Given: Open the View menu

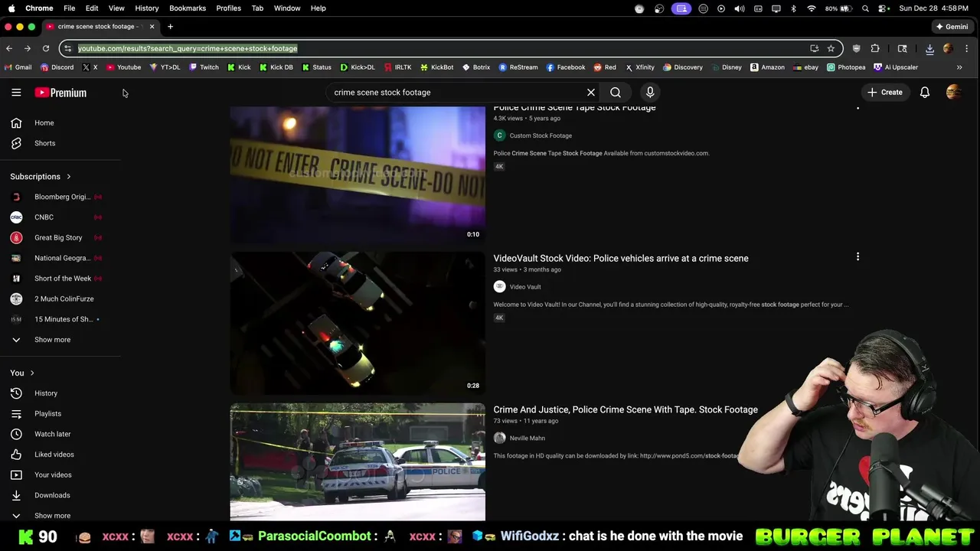Looking at the screenshot, I should 116,8.
